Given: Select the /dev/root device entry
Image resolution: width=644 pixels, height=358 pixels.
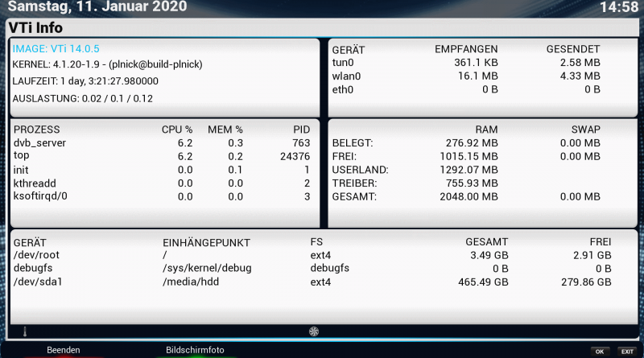Looking at the screenshot, I should 36,255.
